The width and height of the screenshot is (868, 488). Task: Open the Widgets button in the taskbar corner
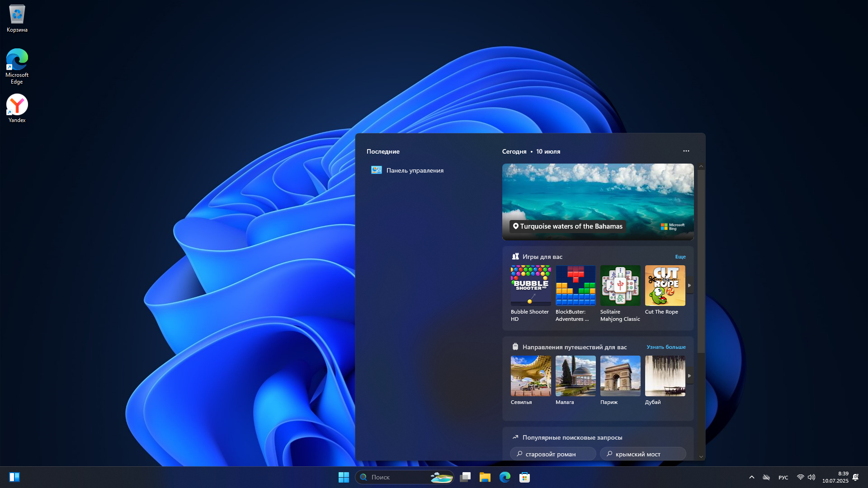tap(14, 477)
